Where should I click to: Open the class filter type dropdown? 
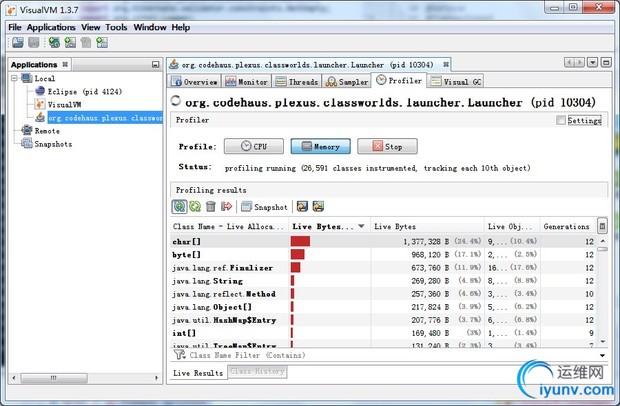[602, 355]
